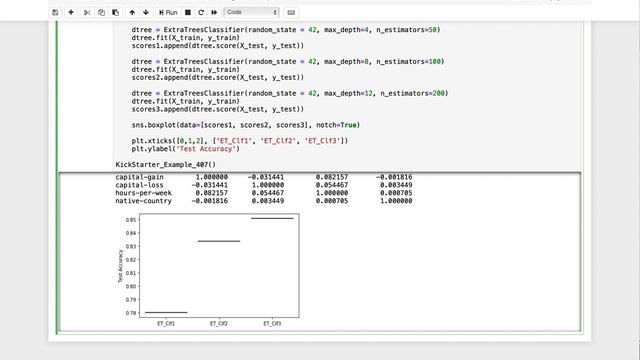Save notebook with the floppy disk icon

[x=55, y=13]
